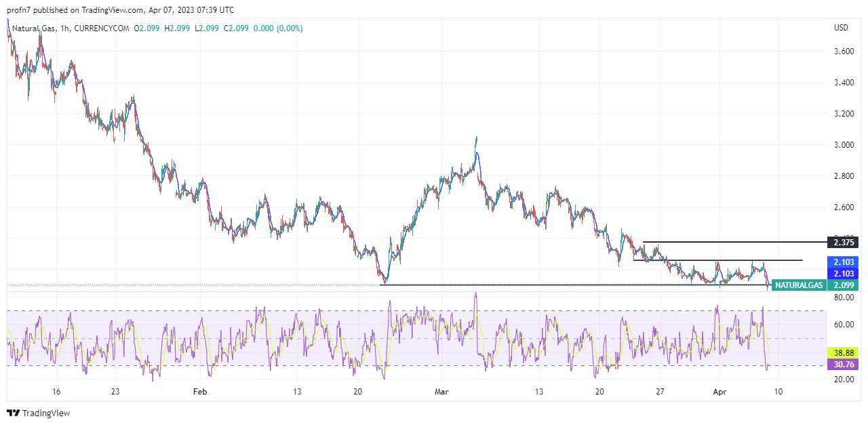The width and height of the screenshot is (868, 425).
Task: Click the 20.00 RSI axis label
Action: 844,380
